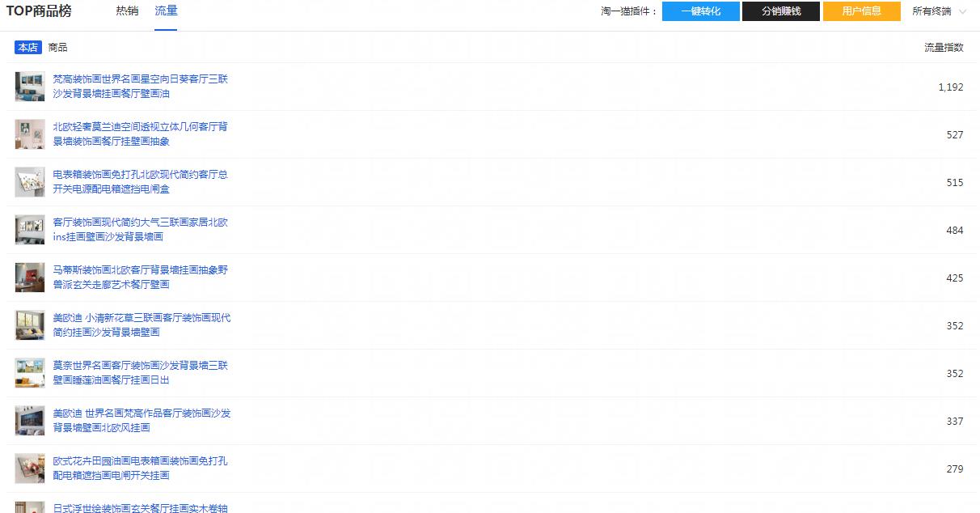Open link 客厅装饰画现代简约大气三联画

pyautogui.click(x=141, y=230)
